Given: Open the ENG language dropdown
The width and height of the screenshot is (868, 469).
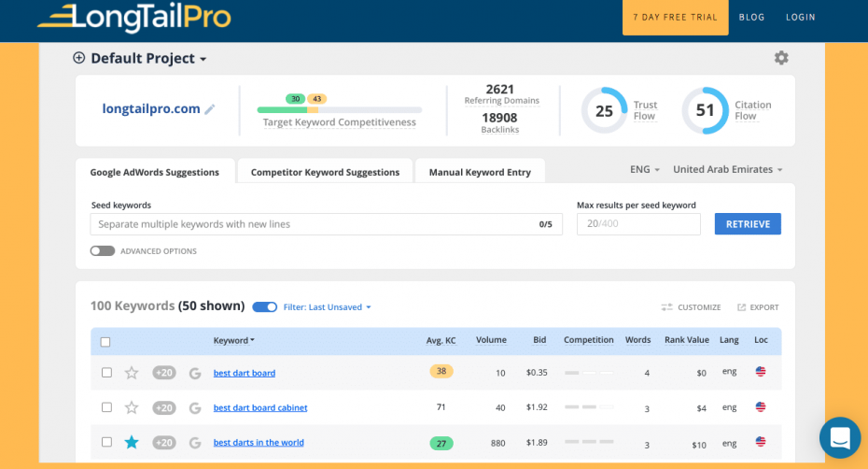Looking at the screenshot, I should (645, 170).
